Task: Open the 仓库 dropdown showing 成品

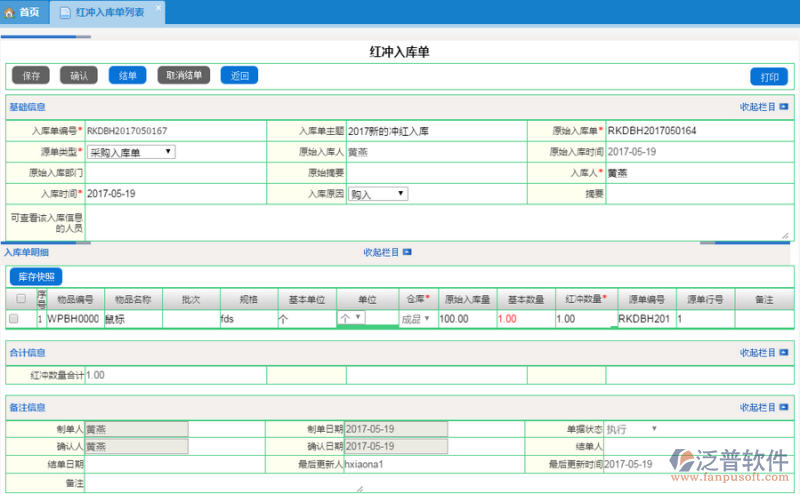Action: point(416,319)
